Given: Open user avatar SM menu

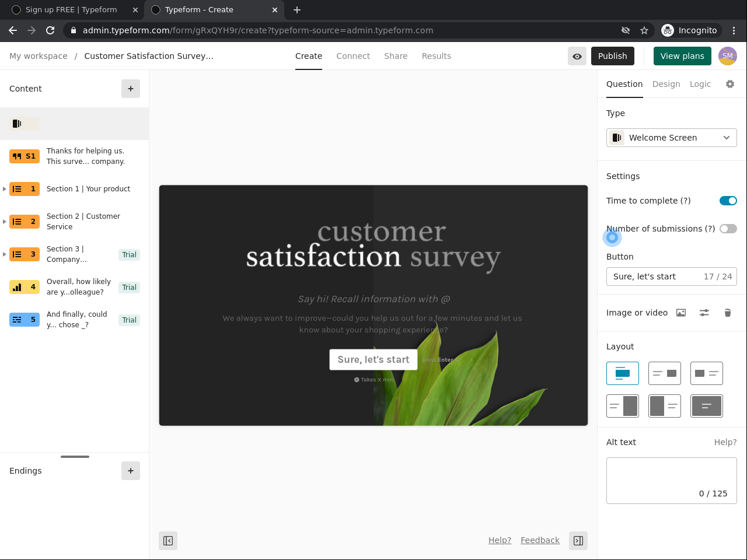Looking at the screenshot, I should pos(728,56).
